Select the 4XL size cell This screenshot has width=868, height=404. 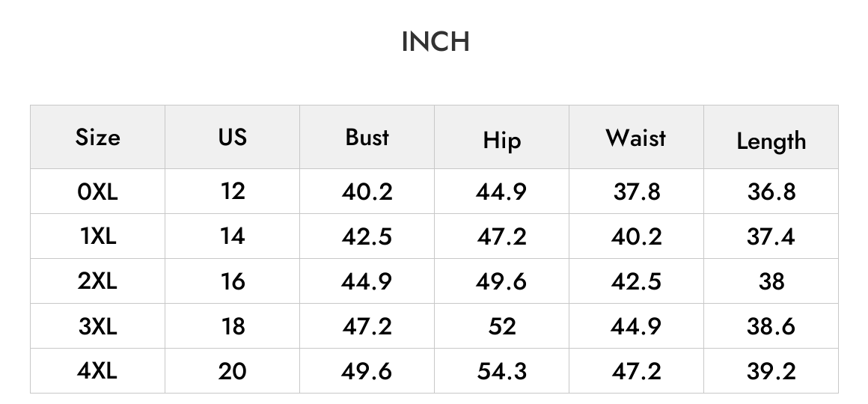click(x=97, y=371)
